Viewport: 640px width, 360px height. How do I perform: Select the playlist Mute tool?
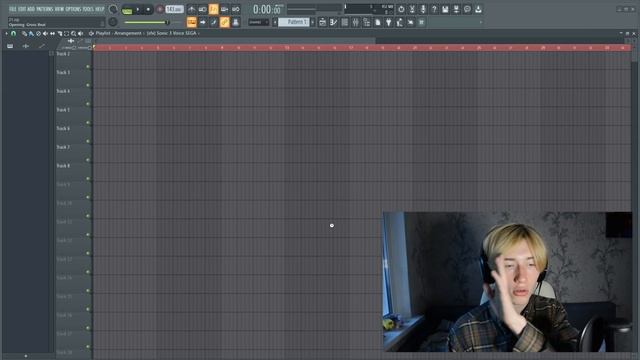[45, 33]
